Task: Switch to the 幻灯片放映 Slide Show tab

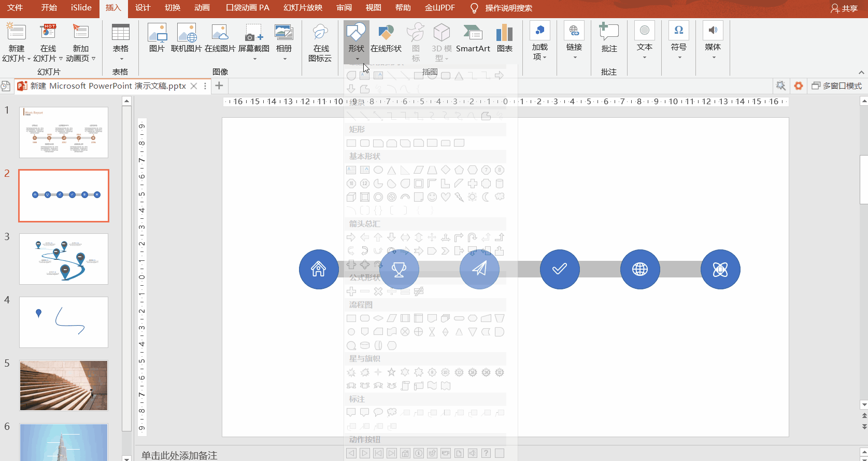Action: coord(303,8)
